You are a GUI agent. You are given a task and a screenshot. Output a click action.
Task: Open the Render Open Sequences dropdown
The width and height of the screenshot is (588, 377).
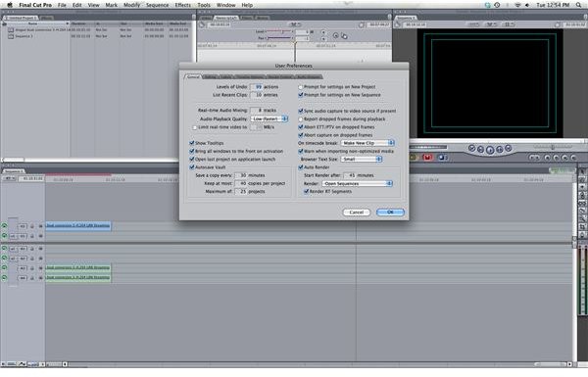click(357, 184)
